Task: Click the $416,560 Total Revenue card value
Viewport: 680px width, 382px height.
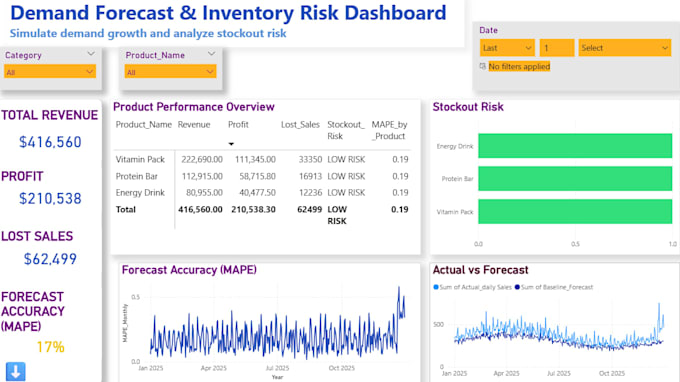Action: tap(50, 142)
